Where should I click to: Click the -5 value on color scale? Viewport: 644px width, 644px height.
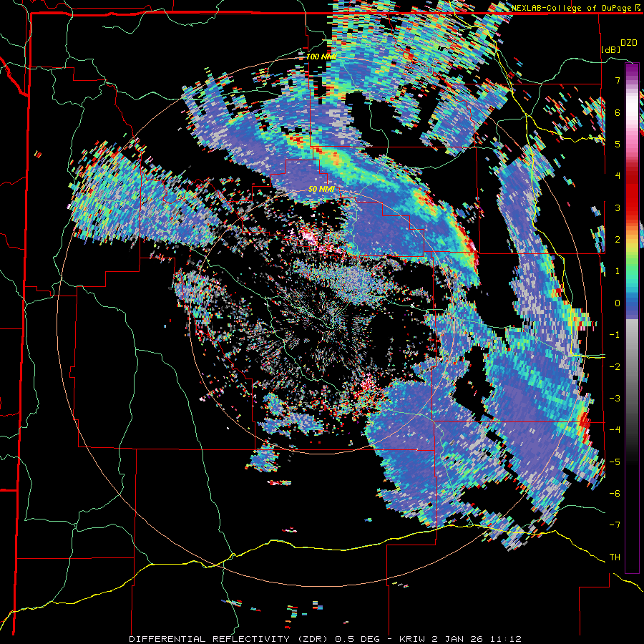click(615, 462)
